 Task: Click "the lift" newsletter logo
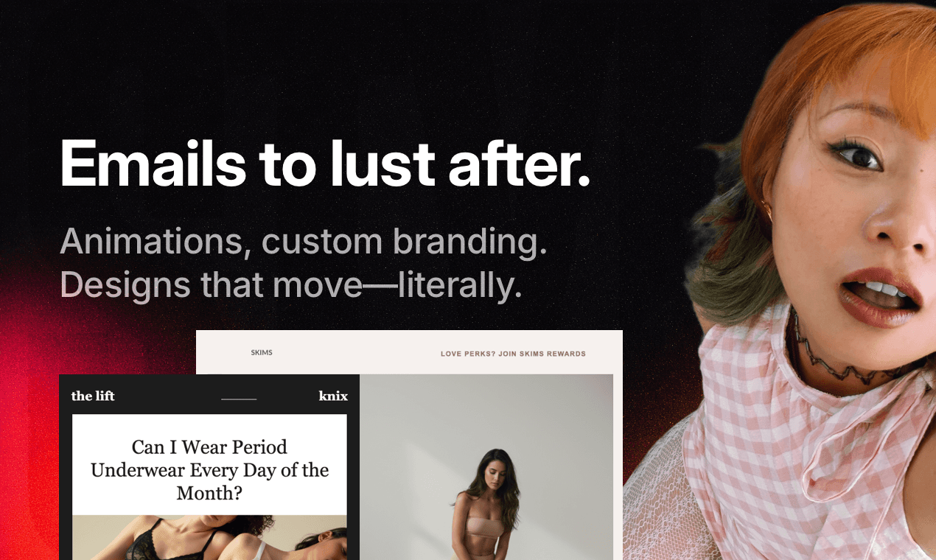coord(93,396)
